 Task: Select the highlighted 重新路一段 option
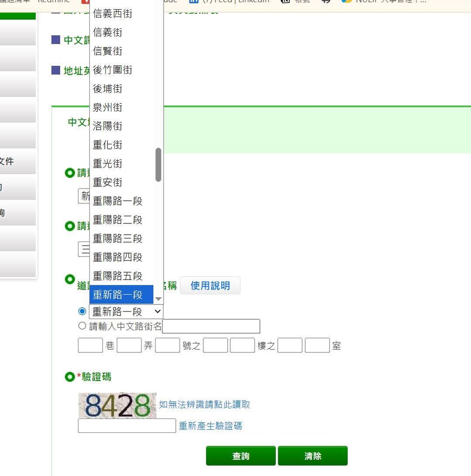pos(121,295)
